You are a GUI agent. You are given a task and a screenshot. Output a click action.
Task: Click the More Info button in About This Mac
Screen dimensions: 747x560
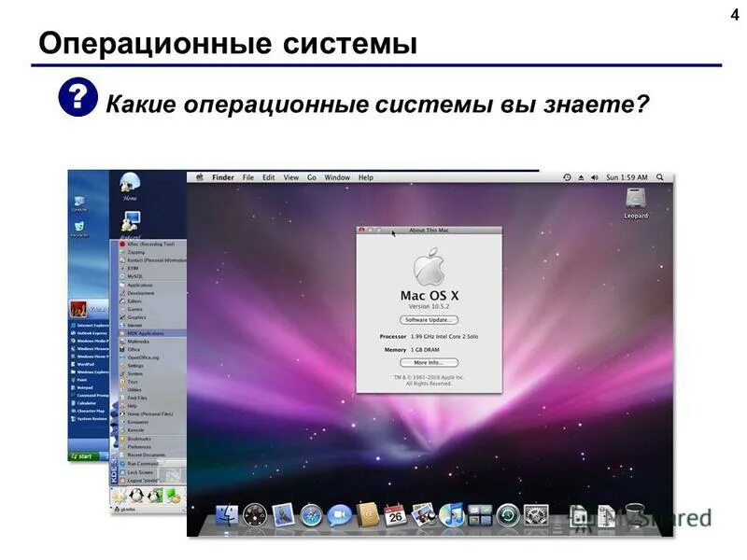(429, 363)
